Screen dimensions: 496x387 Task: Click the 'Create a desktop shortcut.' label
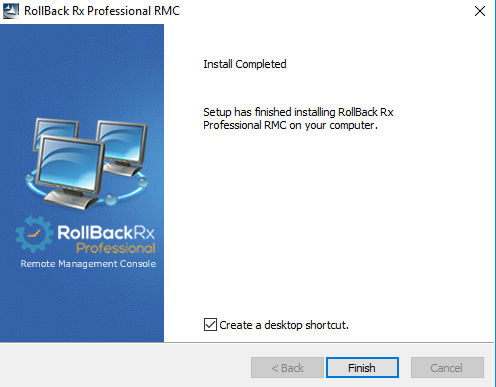[284, 325]
